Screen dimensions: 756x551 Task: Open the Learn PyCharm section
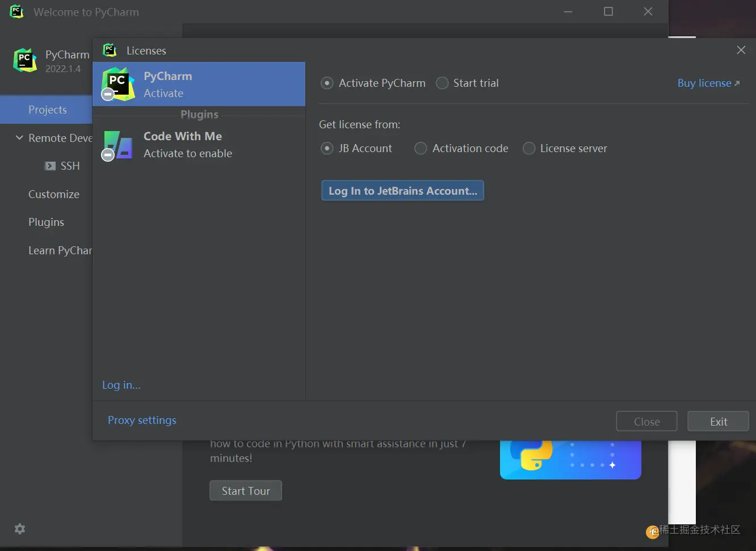60,250
